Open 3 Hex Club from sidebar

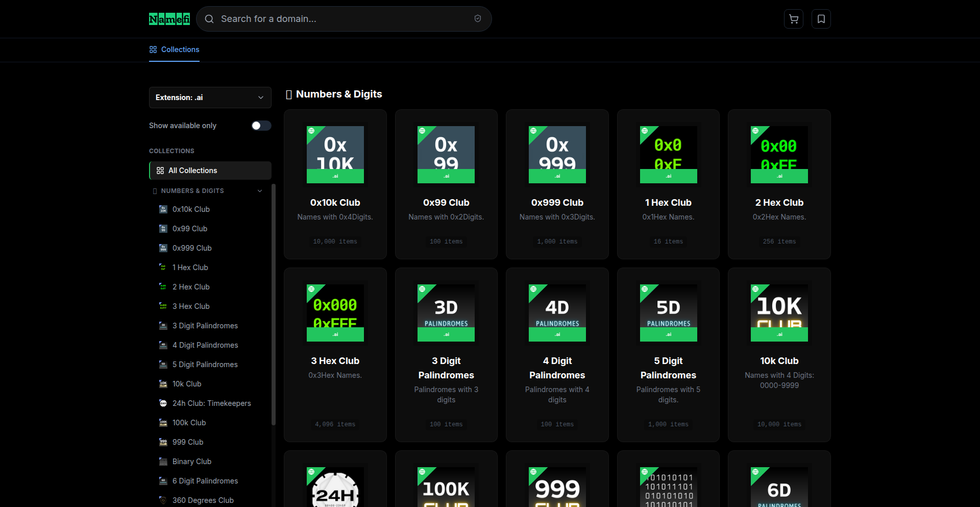pos(191,306)
